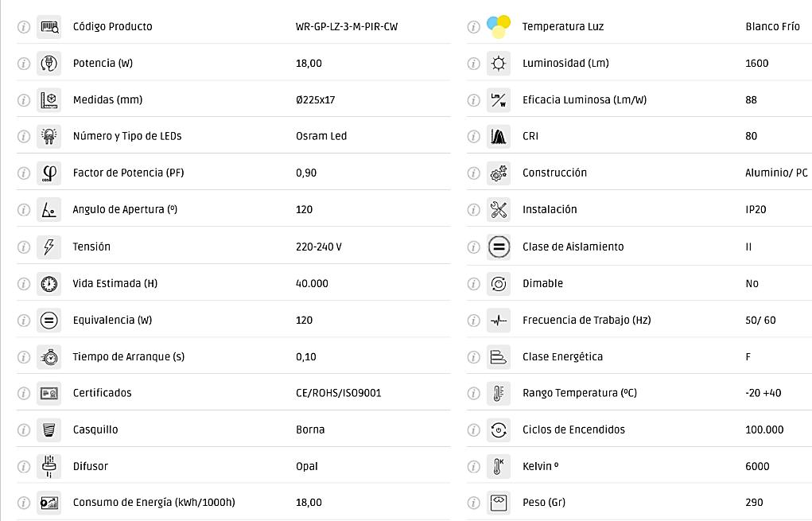Click the info icon left of Dimable row
Image resolution: width=812 pixels, height=521 pixels.
pyautogui.click(x=473, y=283)
